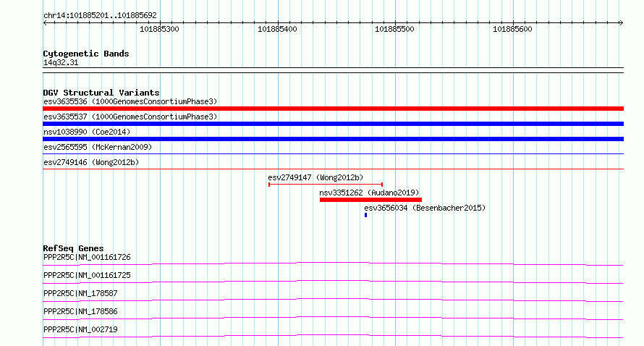Open the PPP2R5C|NM_001161725 transcript label
This screenshot has width=644, height=346.
[x=87, y=275]
